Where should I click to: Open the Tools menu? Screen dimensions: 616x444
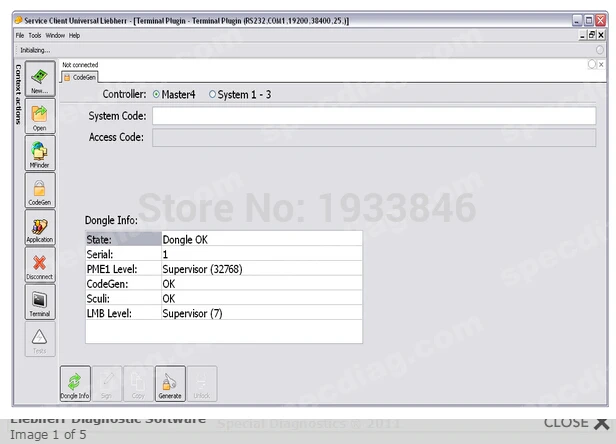[35, 35]
